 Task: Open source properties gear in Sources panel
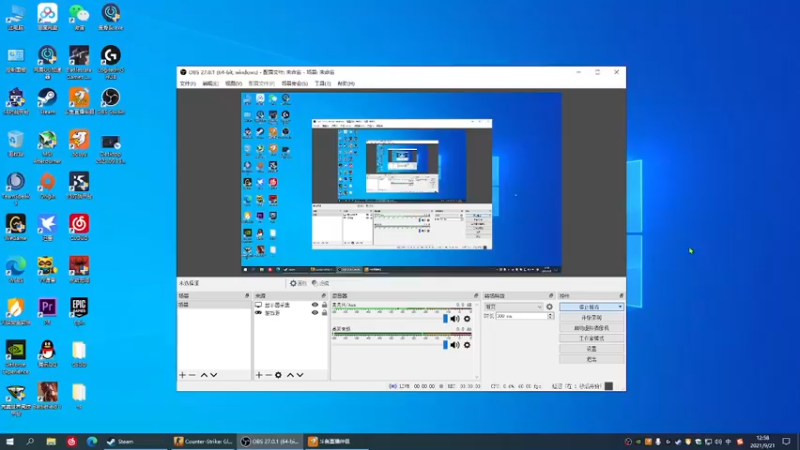pyautogui.click(x=278, y=375)
